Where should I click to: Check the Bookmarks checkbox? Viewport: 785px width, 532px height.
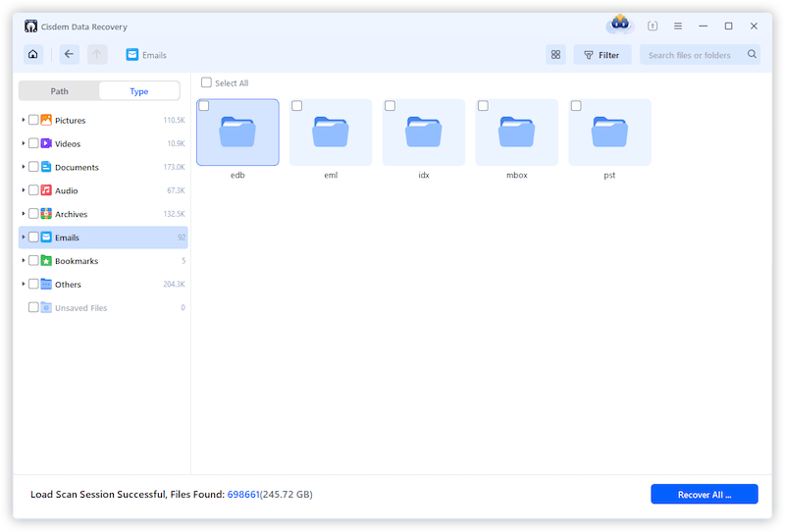point(33,260)
